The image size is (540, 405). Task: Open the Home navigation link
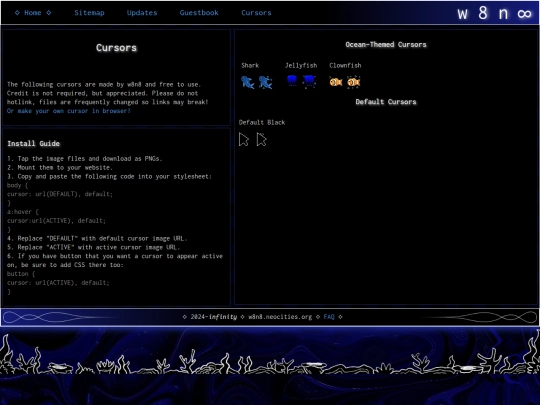tap(33, 13)
